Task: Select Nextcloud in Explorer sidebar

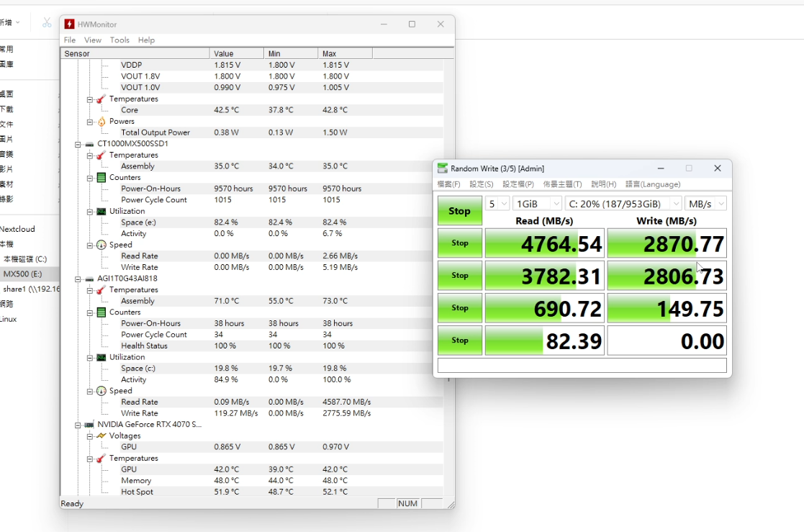Action: [x=30, y=230]
